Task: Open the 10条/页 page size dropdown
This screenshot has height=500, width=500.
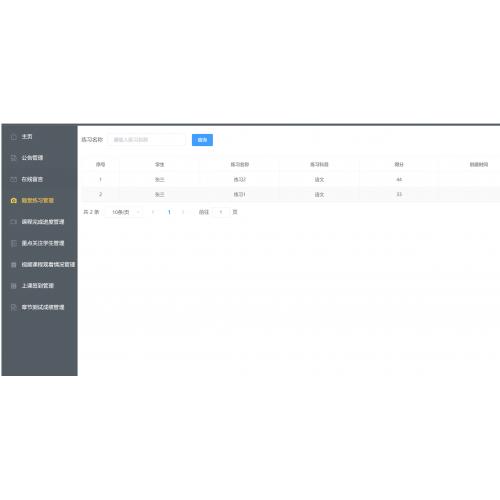Action: (124, 212)
